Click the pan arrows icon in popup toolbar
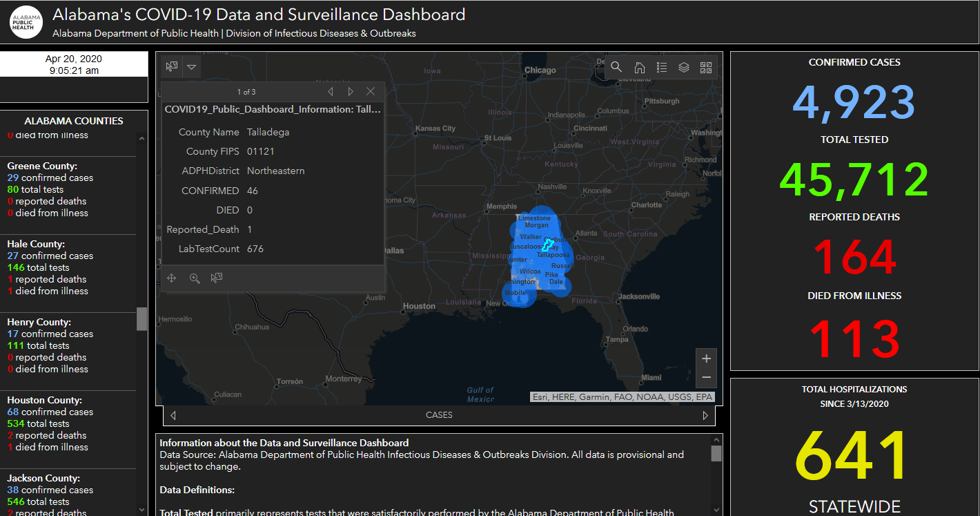Viewport: 980px width, 516px height. click(x=171, y=278)
